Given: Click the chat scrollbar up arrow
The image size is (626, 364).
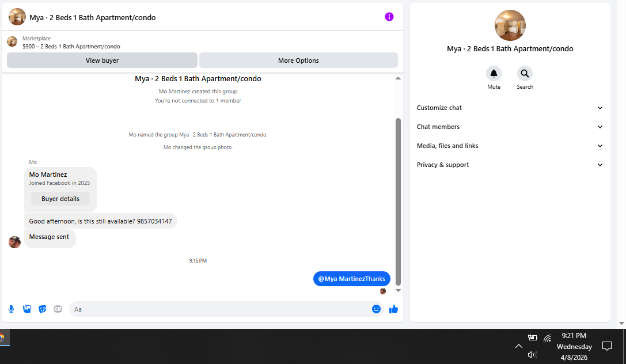Looking at the screenshot, I should point(398,78).
